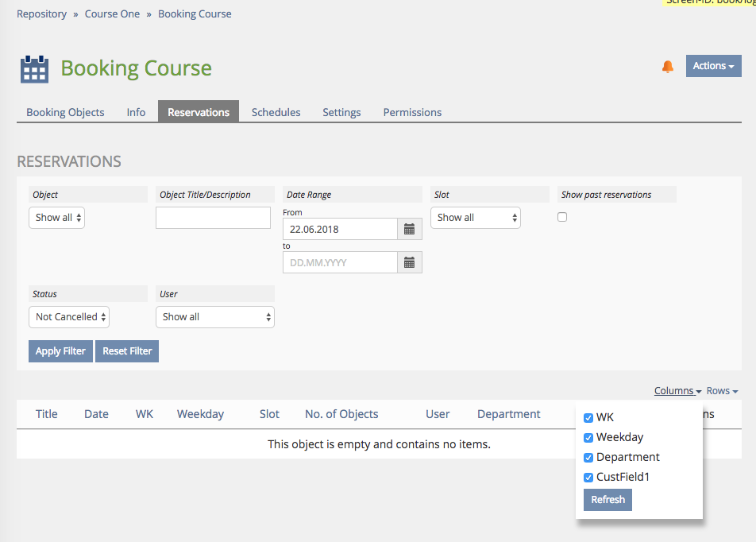
Task: Expand the Status dropdown showing Not Cancelled
Action: pyautogui.click(x=69, y=317)
